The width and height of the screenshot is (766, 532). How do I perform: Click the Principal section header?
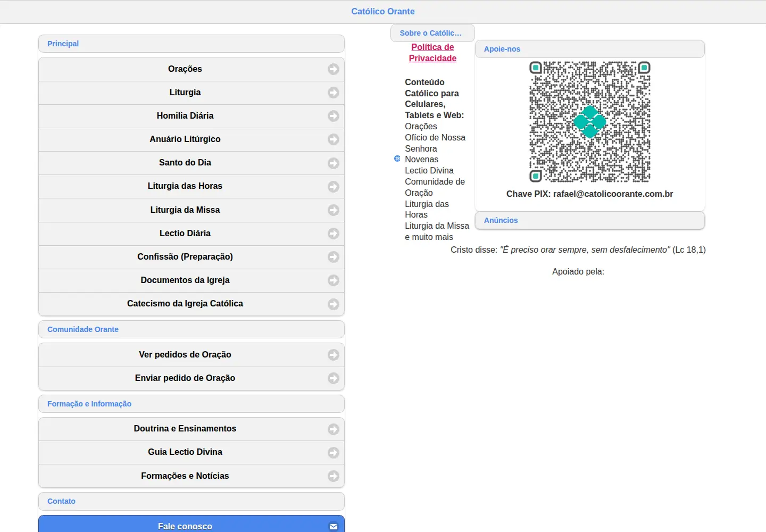click(x=191, y=44)
